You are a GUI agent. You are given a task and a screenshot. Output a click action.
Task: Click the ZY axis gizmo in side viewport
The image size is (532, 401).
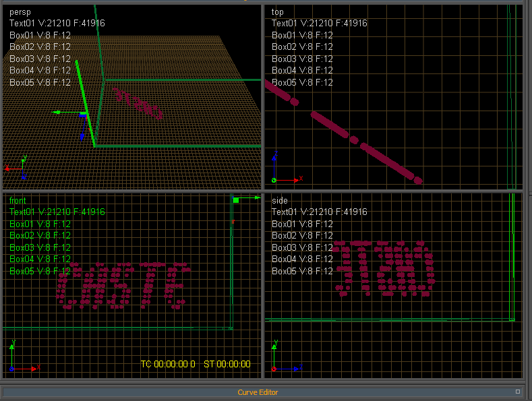pyautogui.click(x=287, y=356)
